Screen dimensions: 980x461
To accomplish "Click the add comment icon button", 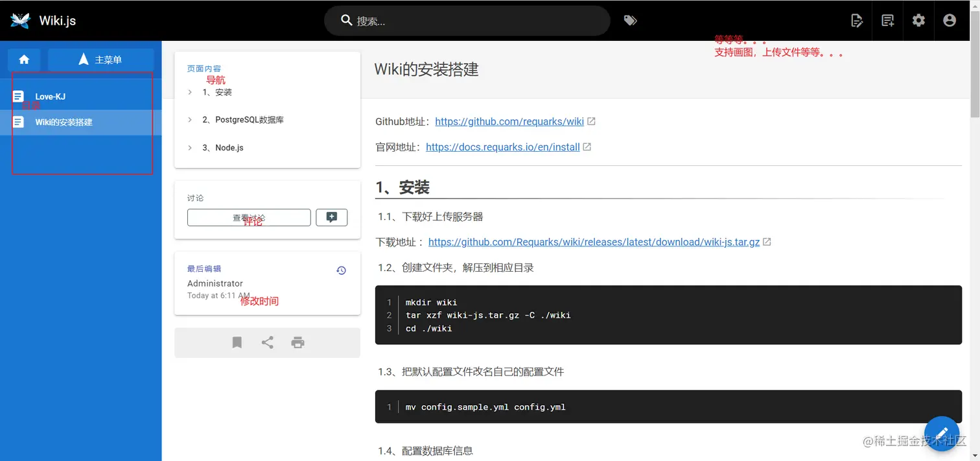I will pyautogui.click(x=332, y=218).
